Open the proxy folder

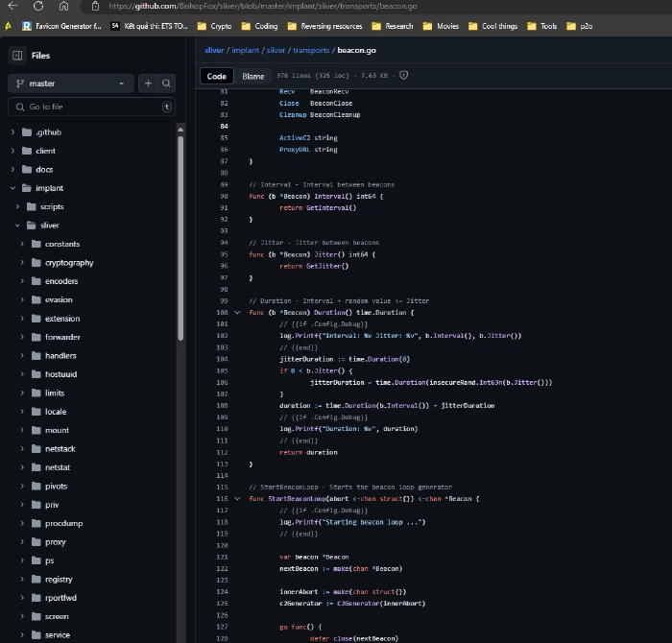pos(56,542)
